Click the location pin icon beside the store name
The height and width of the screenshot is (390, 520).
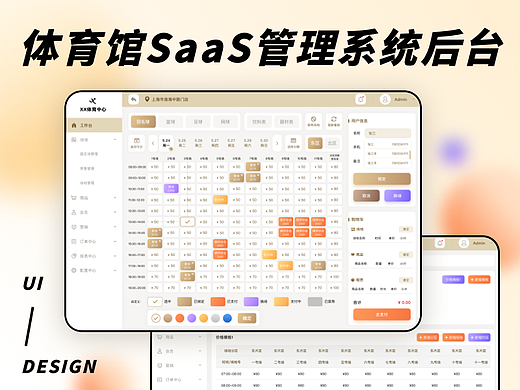147,99
